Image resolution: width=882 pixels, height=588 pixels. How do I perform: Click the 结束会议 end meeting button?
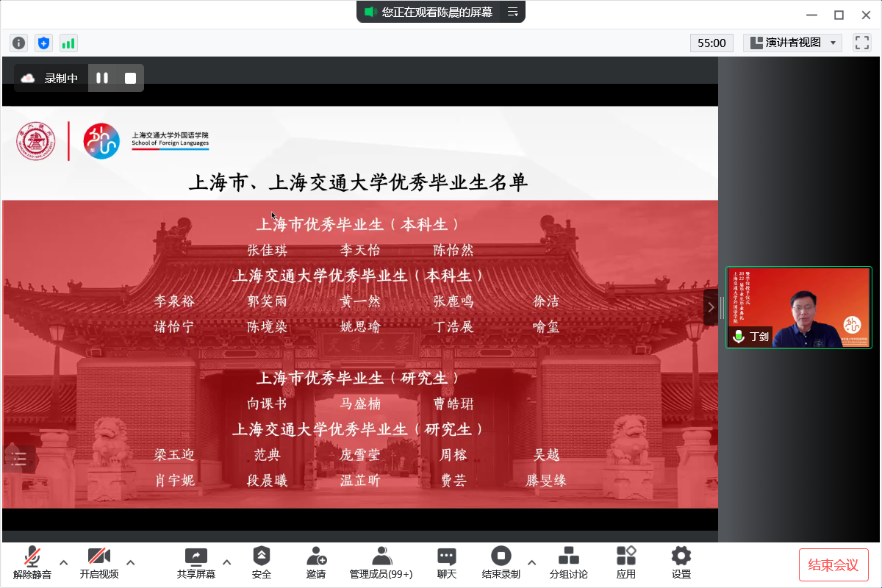(833, 564)
